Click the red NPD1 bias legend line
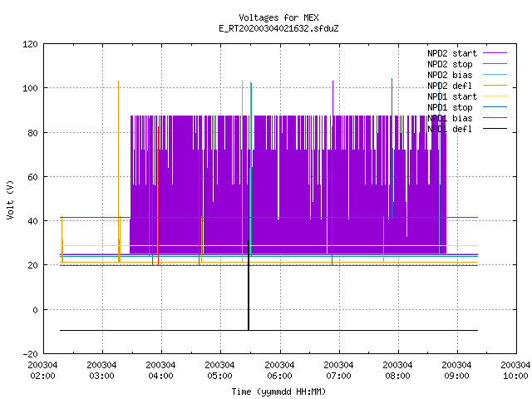The height and width of the screenshot is (399, 532). (495, 118)
